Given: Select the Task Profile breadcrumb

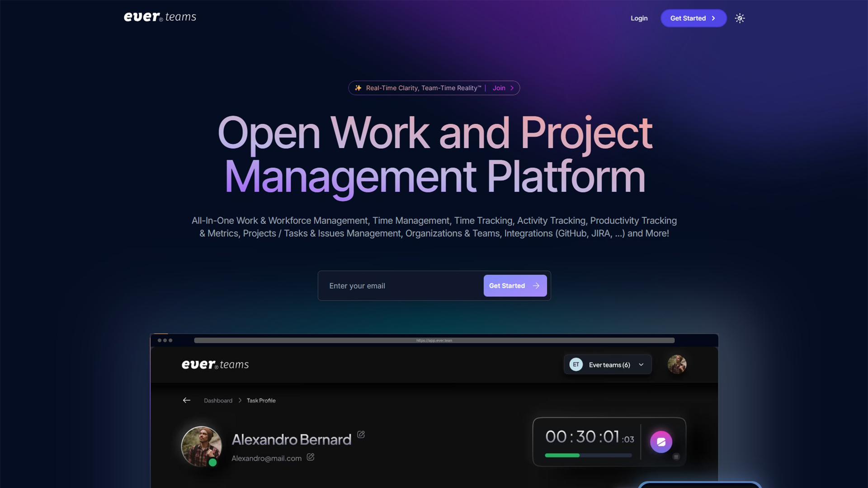Looking at the screenshot, I should (x=261, y=401).
